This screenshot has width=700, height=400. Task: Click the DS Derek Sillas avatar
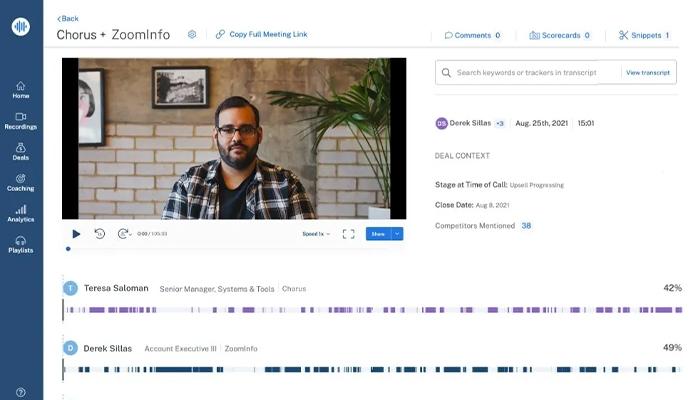441,123
